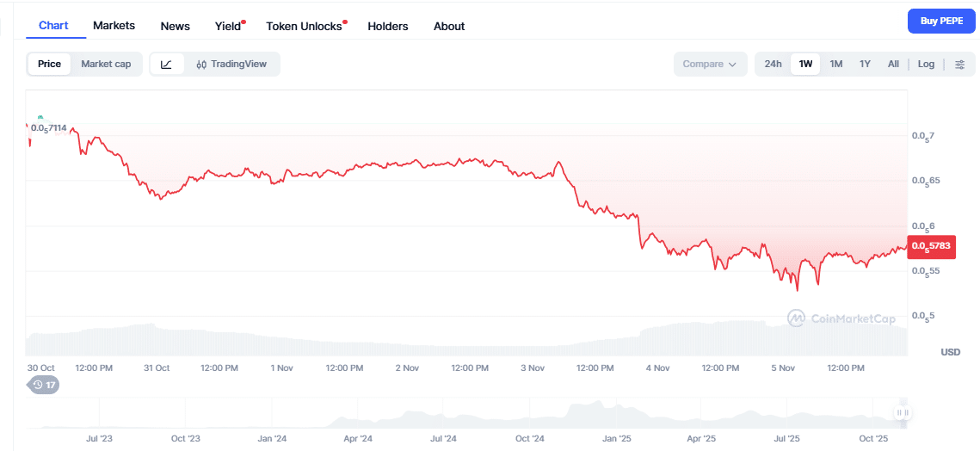
Task: Select the 1Y time range
Action: [x=865, y=64]
